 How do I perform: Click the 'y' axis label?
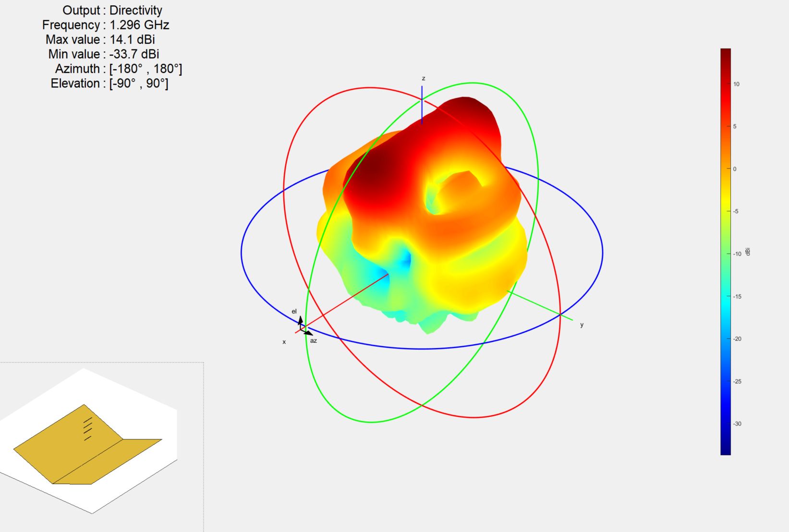pyautogui.click(x=582, y=325)
